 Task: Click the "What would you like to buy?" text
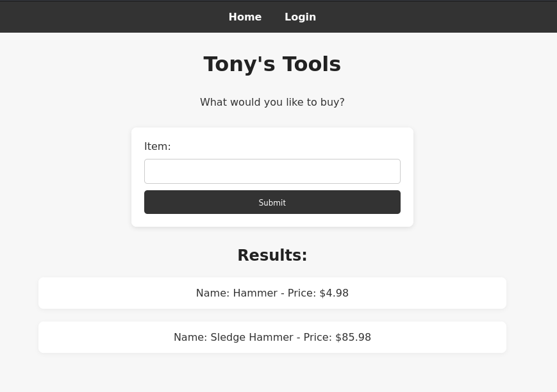272,102
